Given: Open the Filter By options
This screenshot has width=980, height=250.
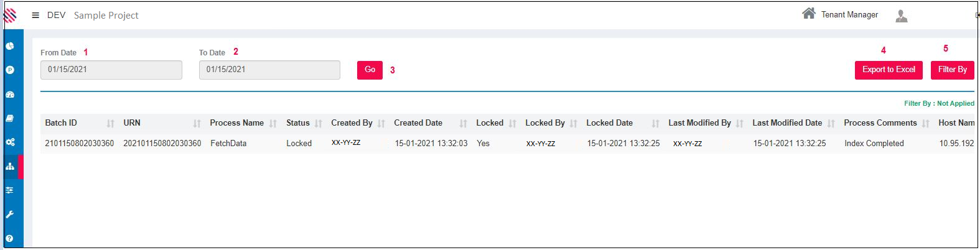Looking at the screenshot, I should [x=952, y=70].
